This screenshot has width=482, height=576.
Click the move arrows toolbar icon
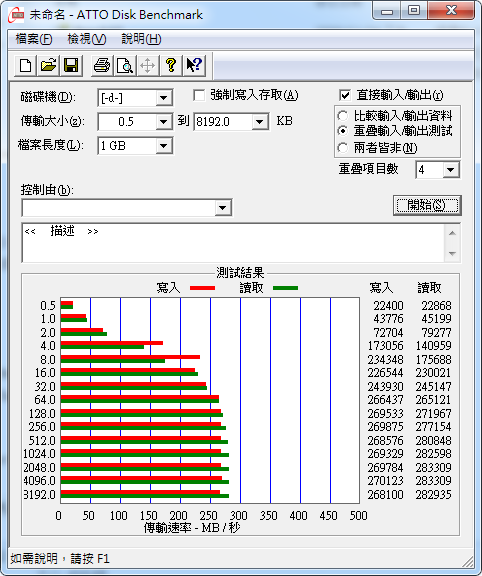coord(148,66)
